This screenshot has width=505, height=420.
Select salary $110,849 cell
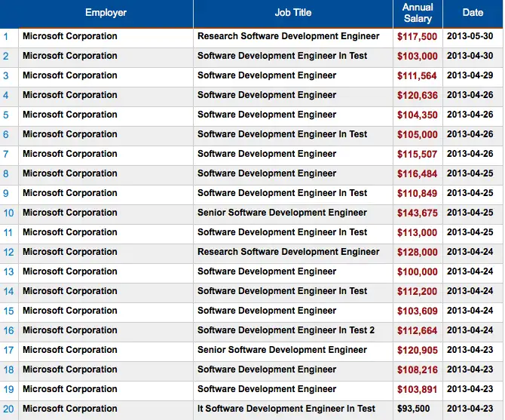(x=417, y=194)
